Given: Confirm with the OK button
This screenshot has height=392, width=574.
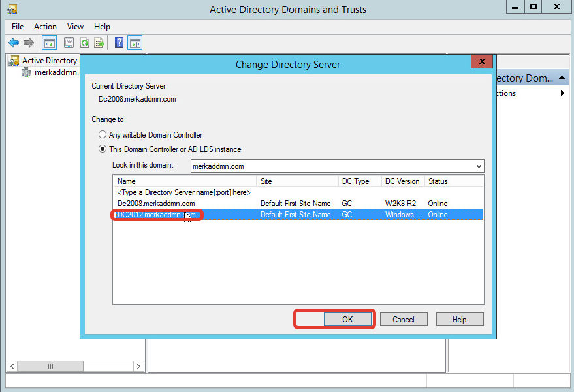Looking at the screenshot, I should [347, 319].
